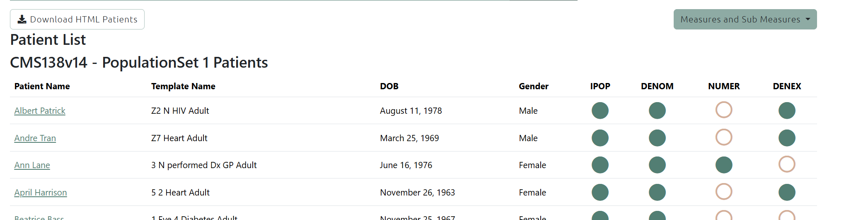Open April Harrison patient record
The height and width of the screenshot is (220, 868).
pos(41,193)
